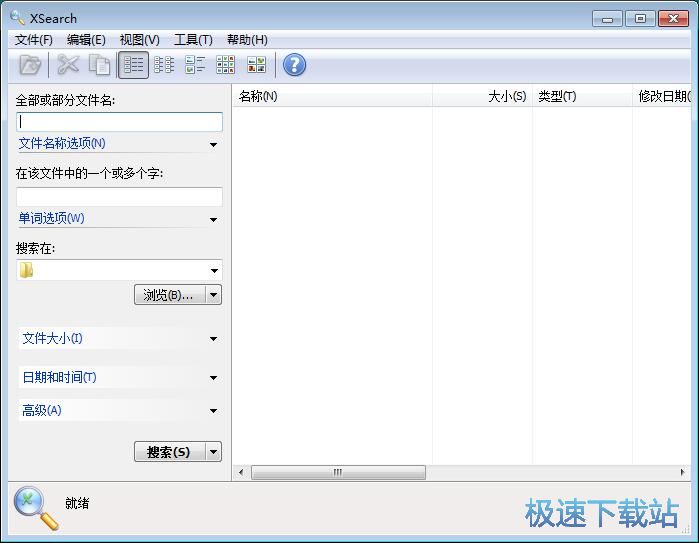Click the 搜索(S) button
The width and height of the screenshot is (699, 543).
[x=170, y=452]
